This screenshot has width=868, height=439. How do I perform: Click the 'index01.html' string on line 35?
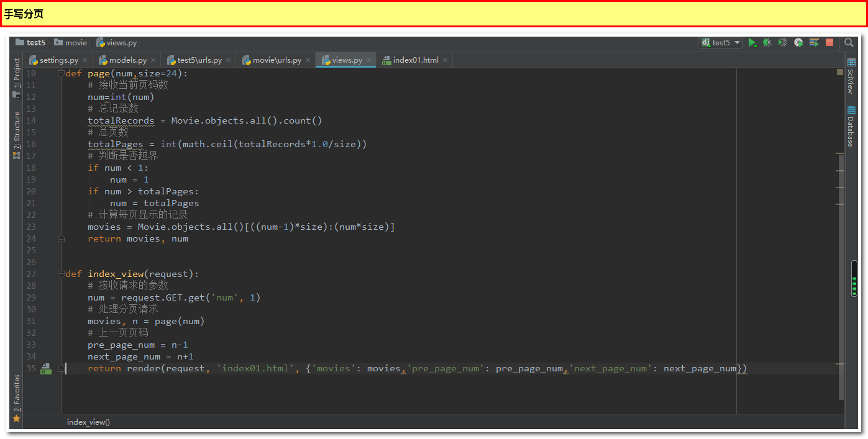[255, 368]
